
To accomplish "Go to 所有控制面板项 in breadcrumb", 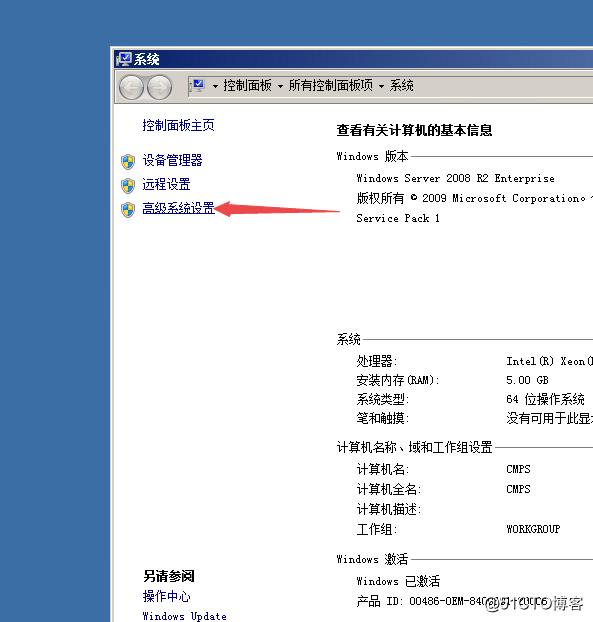I will click(331, 85).
